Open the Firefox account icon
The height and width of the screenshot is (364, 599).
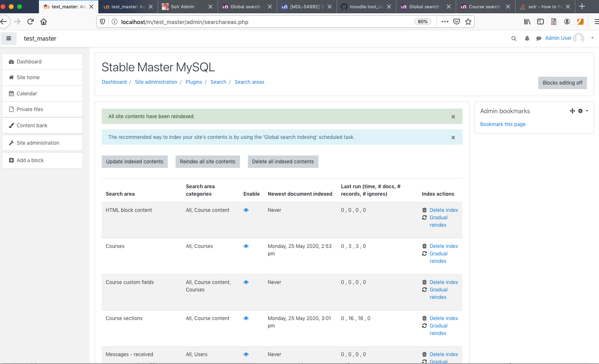click(x=567, y=22)
